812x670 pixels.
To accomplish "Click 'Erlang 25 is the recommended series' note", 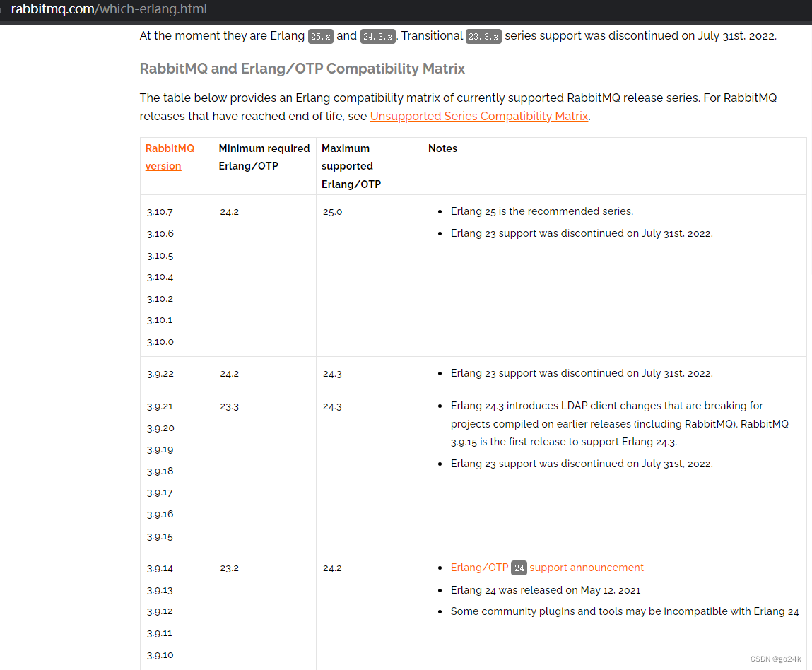I will [x=541, y=211].
